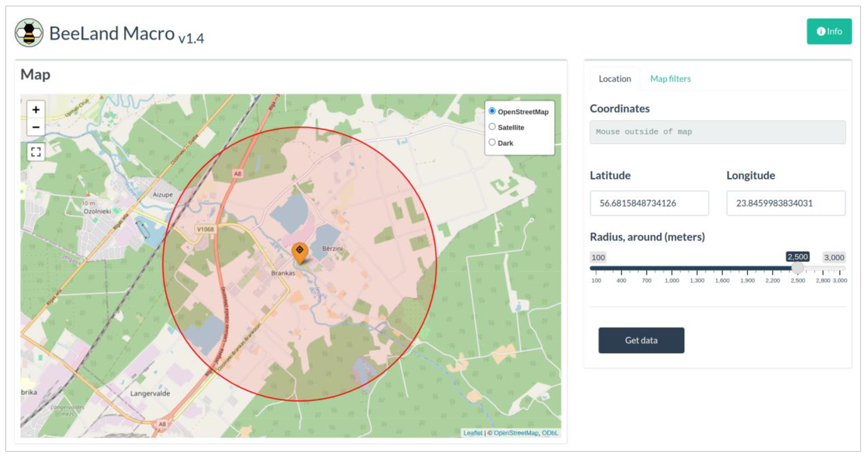
Task: Click the BeeLand bee logo
Action: coord(29,33)
